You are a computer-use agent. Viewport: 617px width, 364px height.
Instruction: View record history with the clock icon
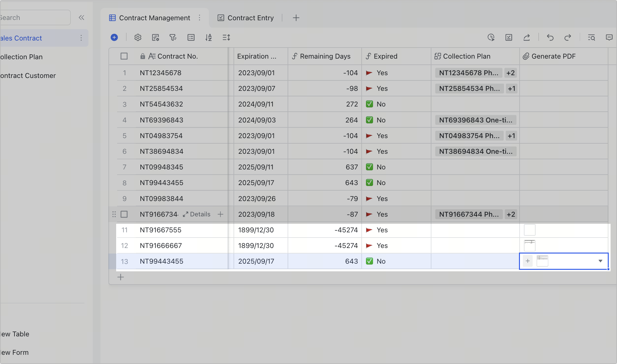[x=491, y=37]
